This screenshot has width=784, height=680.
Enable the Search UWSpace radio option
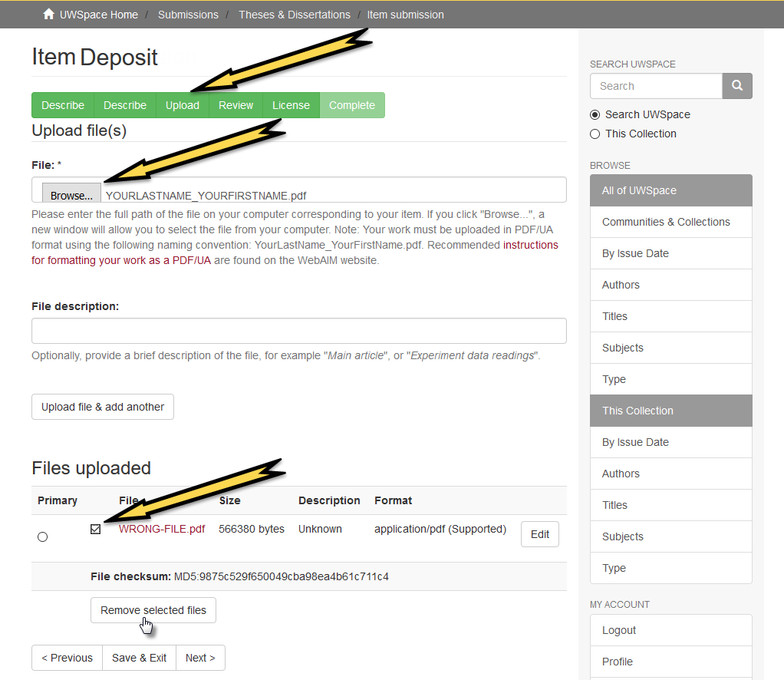coord(595,114)
